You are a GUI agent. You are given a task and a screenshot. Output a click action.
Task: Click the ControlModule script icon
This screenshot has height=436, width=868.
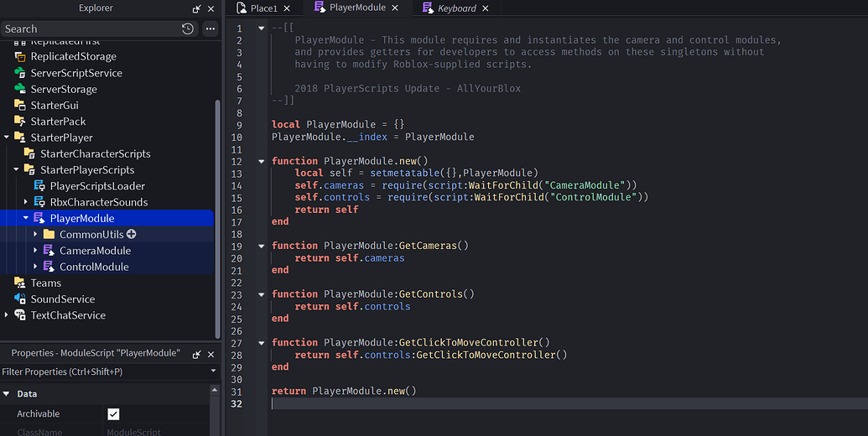pyautogui.click(x=49, y=267)
